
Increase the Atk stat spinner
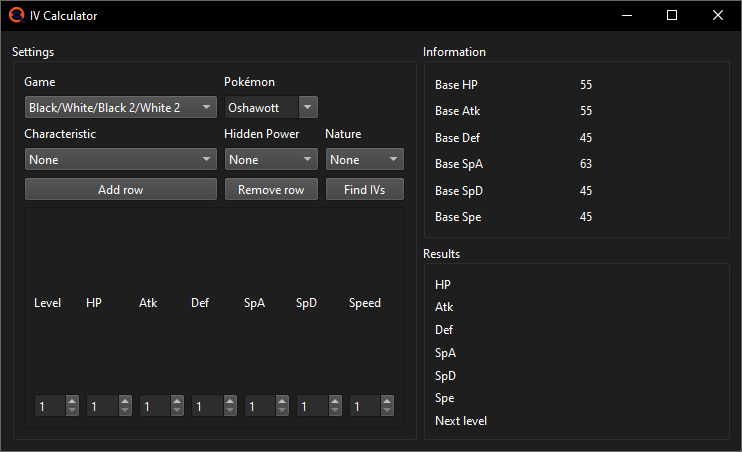click(x=177, y=400)
